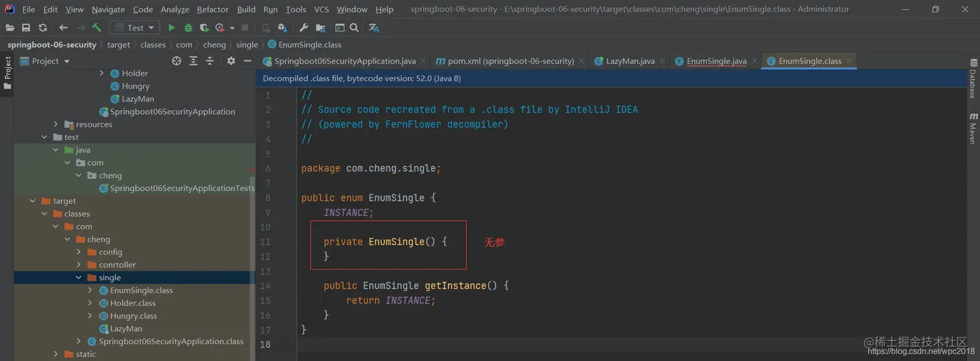Collapse the test folder

(x=45, y=137)
